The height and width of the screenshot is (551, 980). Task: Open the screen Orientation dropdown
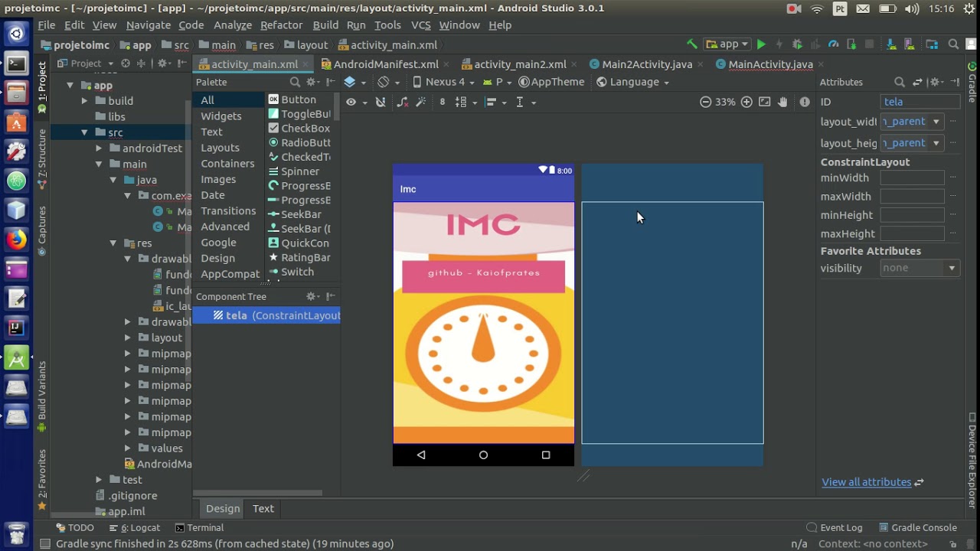pos(389,82)
